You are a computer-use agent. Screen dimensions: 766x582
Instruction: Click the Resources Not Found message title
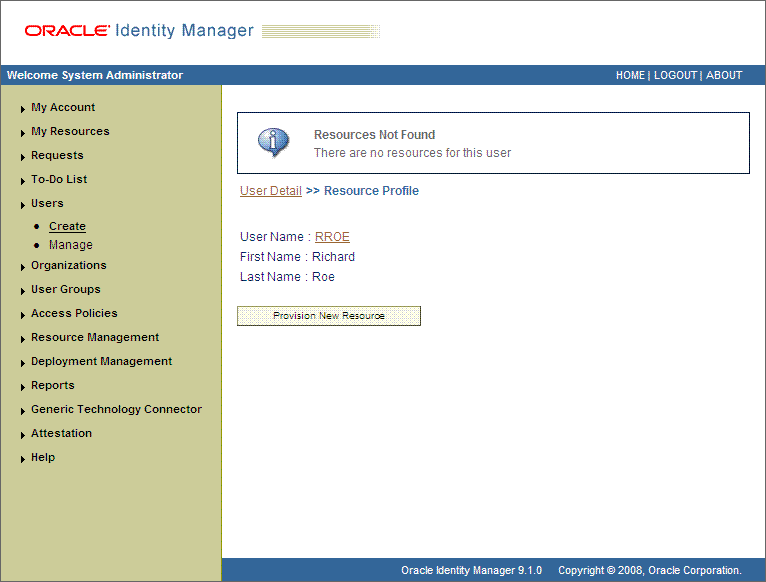pyautogui.click(x=374, y=134)
